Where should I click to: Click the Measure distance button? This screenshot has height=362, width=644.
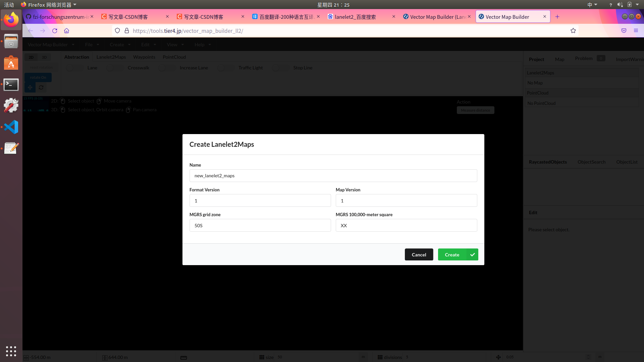tap(475, 110)
